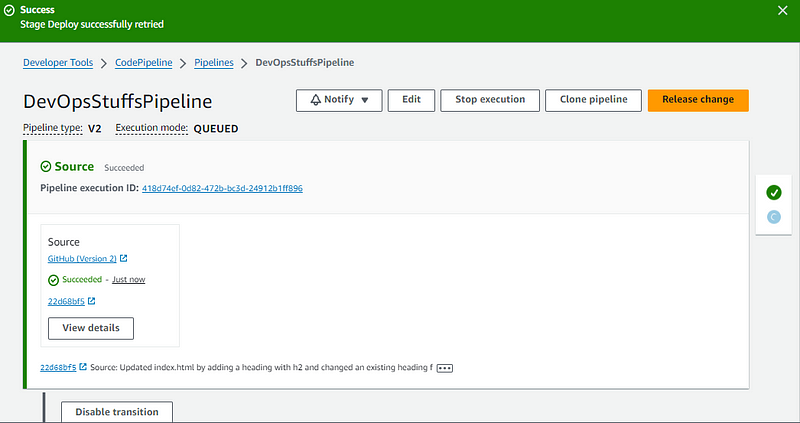Jump to in-progress stage via blue indicator

(773, 217)
